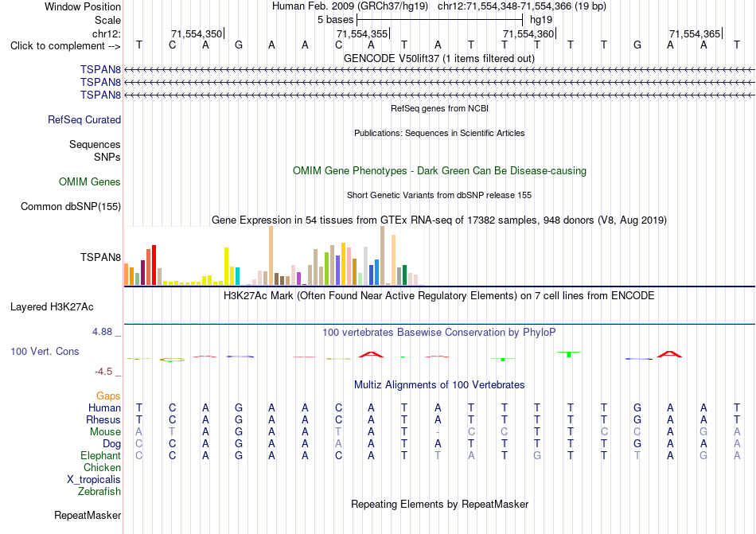Click 'Repeating Elements by RepeatMasker' title

pyautogui.click(x=439, y=504)
